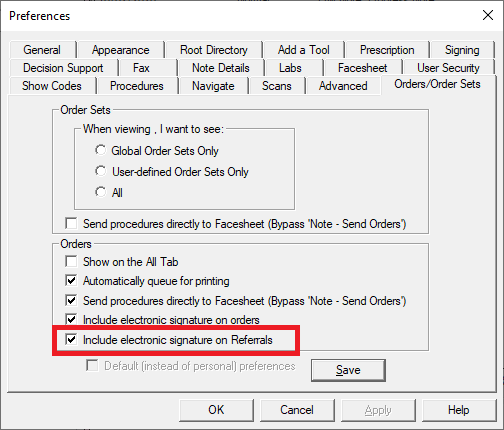Close the Preferences dialog window
This screenshot has height=430, width=504.
488,15
